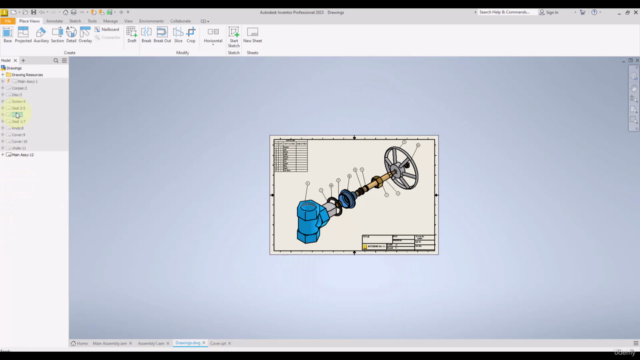The height and width of the screenshot is (360, 640).
Task: Select the Detail view tool
Action: point(71,35)
